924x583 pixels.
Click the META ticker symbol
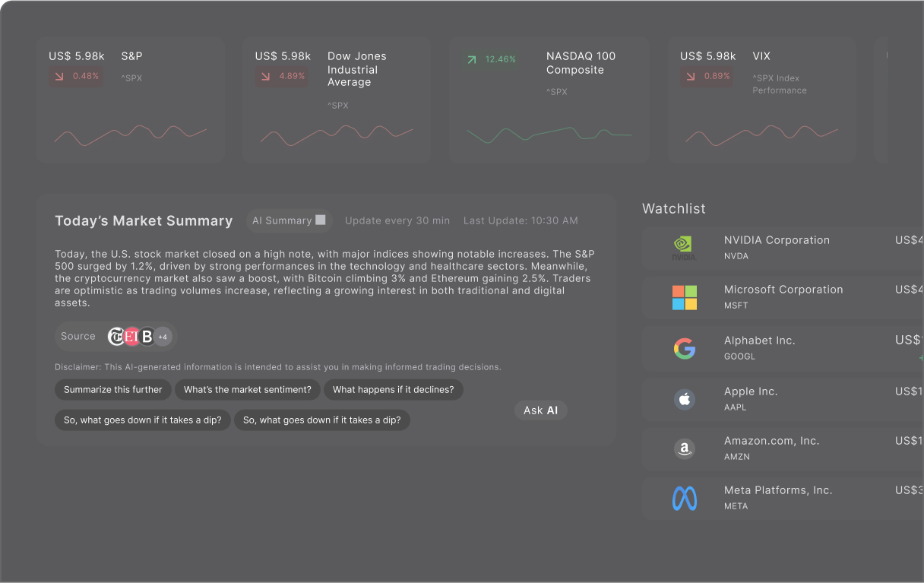coord(736,506)
